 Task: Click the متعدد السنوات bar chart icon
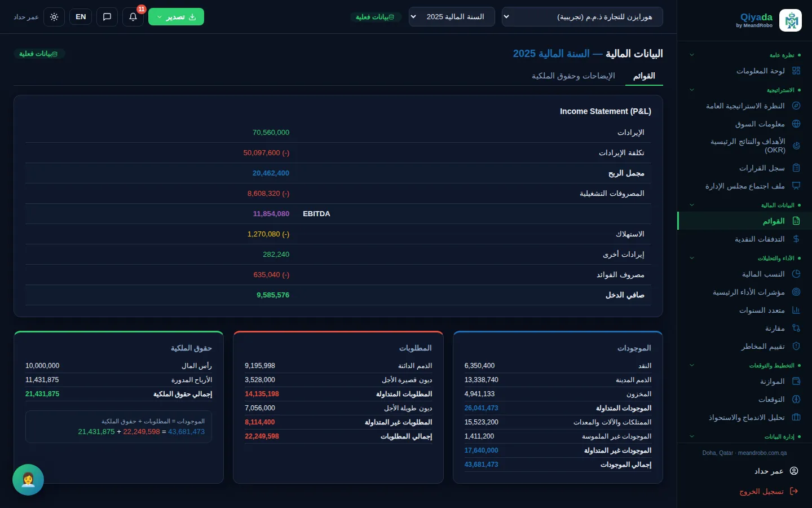(x=796, y=310)
